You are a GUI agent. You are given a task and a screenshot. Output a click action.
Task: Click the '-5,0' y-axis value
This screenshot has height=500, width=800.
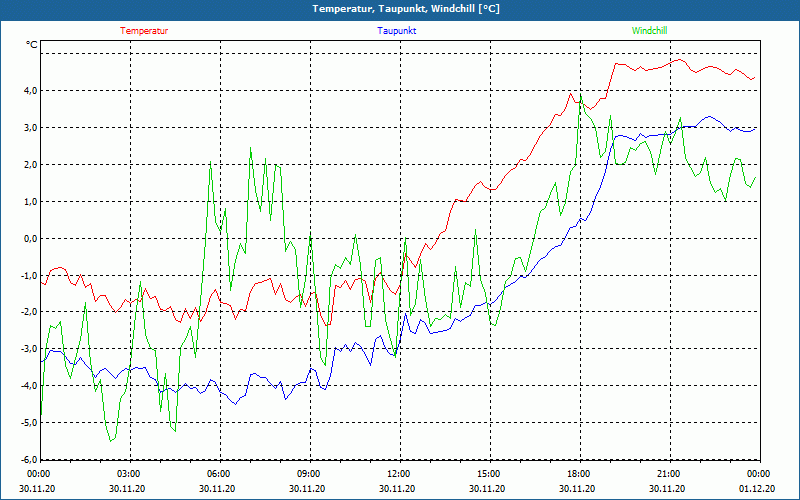[x=29, y=423]
